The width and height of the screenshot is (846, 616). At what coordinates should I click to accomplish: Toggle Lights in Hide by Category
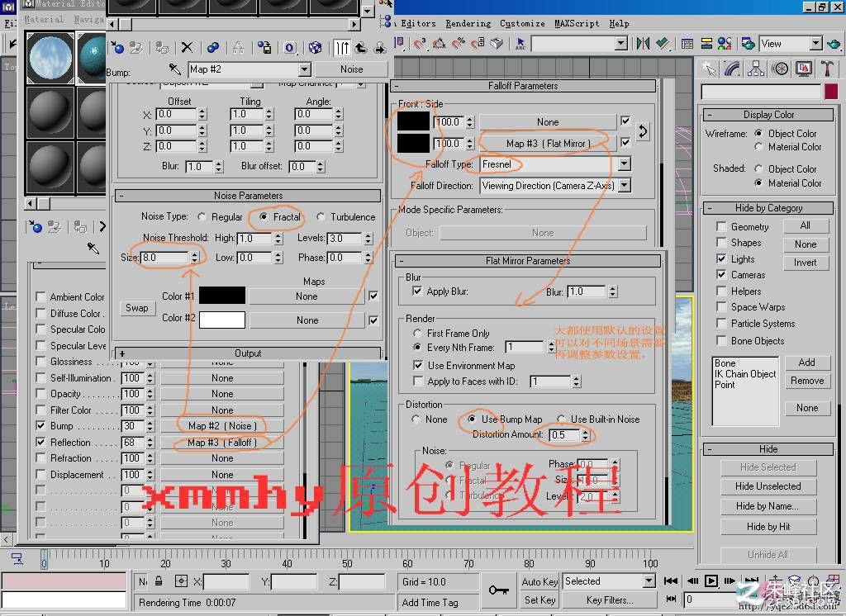click(x=720, y=259)
